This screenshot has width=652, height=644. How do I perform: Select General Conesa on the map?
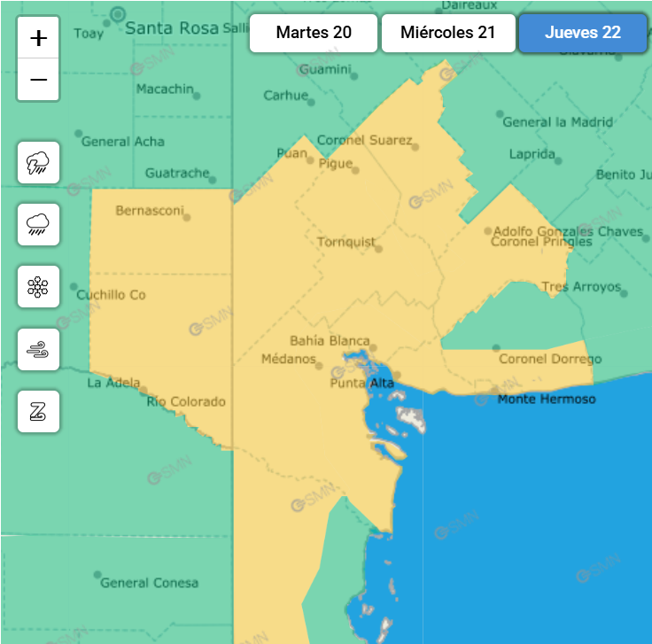click(x=149, y=583)
